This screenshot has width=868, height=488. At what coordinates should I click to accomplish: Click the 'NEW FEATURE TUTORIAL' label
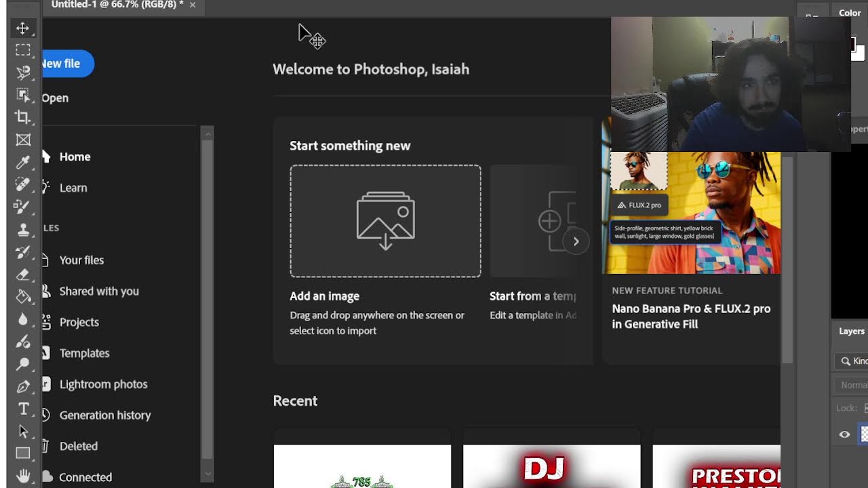pos(667,290)
